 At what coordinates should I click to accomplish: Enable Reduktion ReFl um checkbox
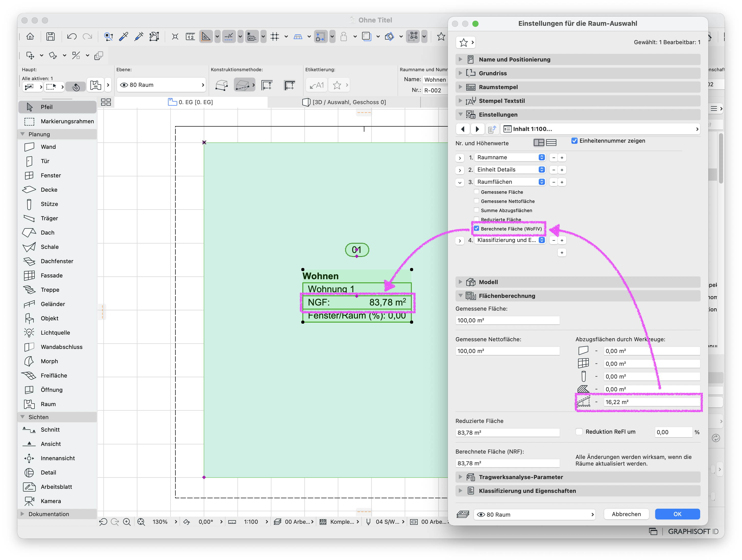(579, 432)
